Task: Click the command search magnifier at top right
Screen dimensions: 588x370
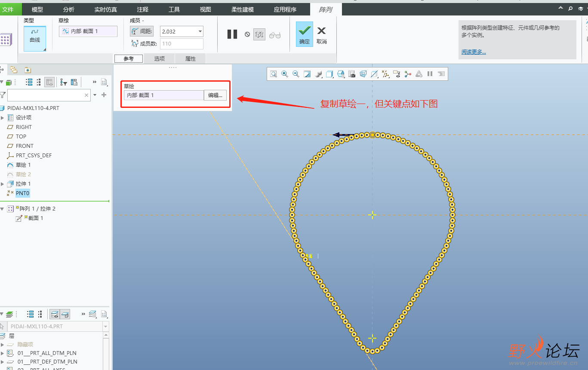Action: pyautogui.click(x=570, y=8)
